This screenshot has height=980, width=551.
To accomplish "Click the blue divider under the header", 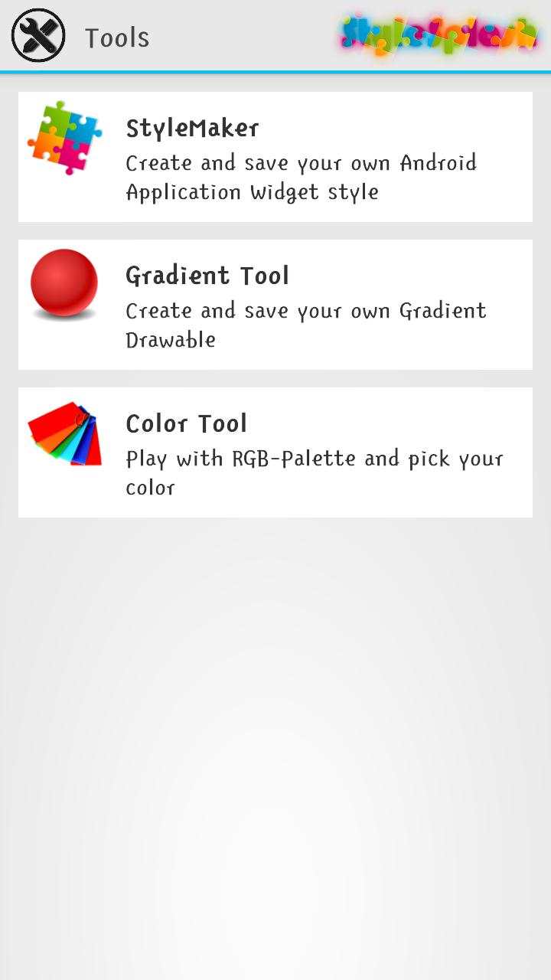I will (275, 71).
